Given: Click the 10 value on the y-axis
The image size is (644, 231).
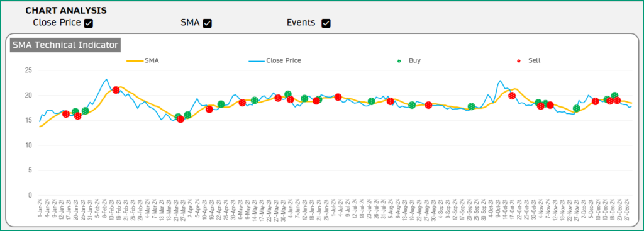Looking at the screenshot, I should tap(28, 145).
